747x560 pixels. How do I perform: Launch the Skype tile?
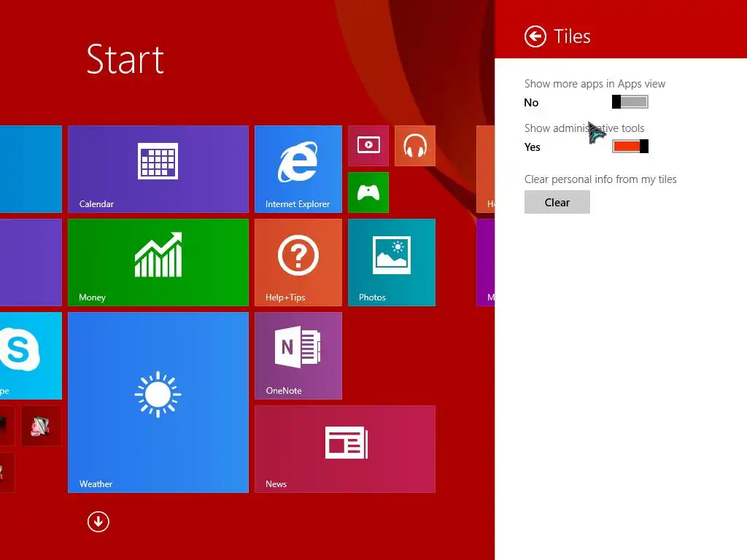(x=31, y=356)
